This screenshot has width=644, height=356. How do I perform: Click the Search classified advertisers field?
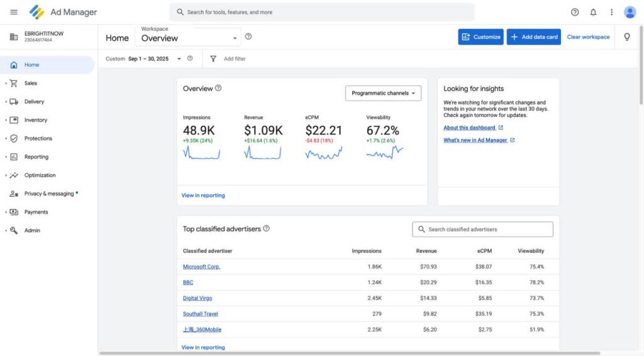click(x=482, y=230)
